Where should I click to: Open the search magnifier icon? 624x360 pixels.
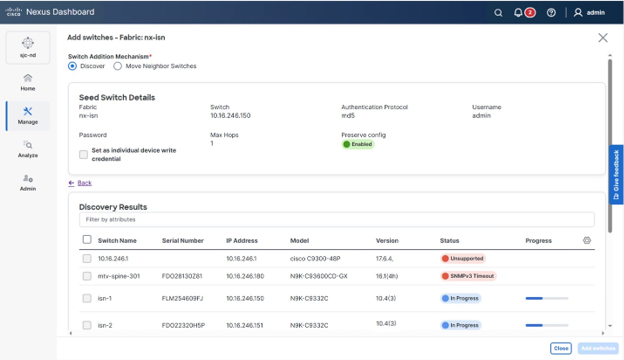[498, 13]
